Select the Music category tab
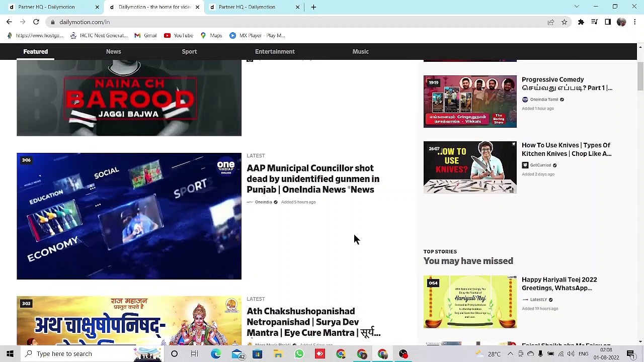 click(360, 51)
